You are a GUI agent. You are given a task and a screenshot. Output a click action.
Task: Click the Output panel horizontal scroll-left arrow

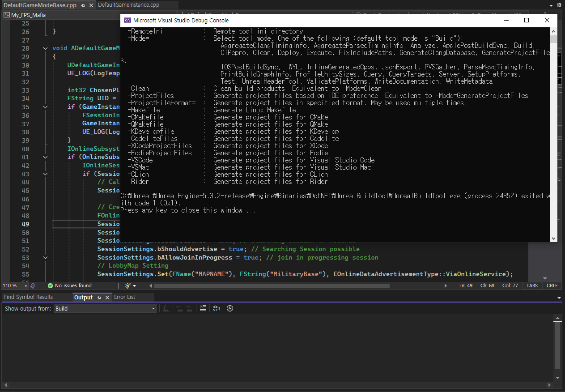click(x=5, y=385)
